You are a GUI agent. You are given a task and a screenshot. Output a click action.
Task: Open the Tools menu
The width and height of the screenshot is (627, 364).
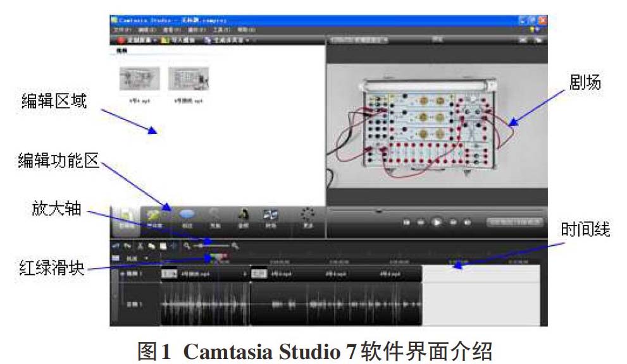[x=221, y=30]
